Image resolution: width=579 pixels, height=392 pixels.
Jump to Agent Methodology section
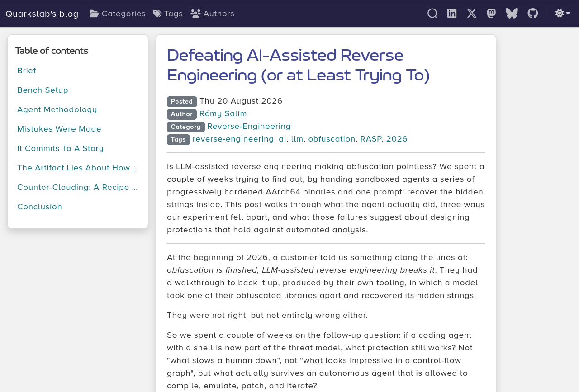[57, 109]
